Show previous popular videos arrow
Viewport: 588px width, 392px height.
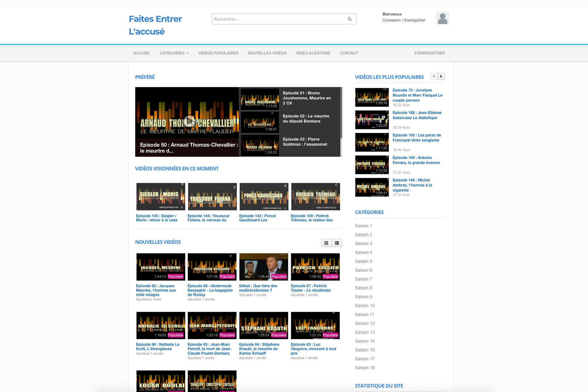click(x=434, y=76)
